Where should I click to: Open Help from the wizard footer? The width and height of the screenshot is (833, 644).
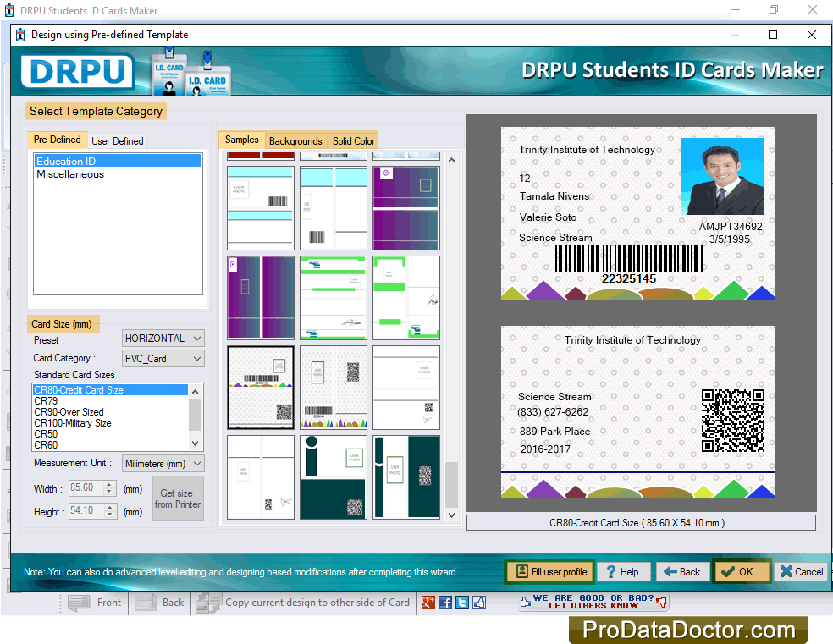[623, 572]
